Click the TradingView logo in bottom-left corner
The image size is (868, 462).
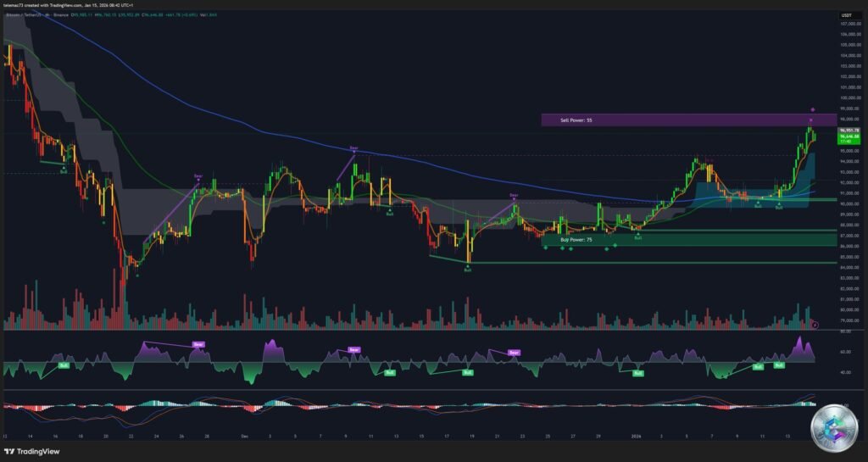34,452
